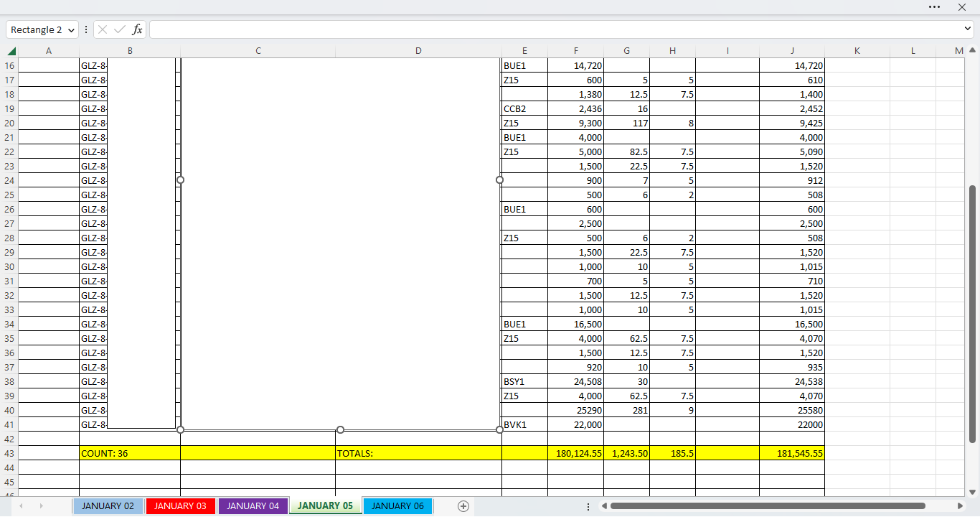The height and width of the screenshot is (517, 980).
Task: Open the JANUARY 04 sheet tab
Action: (x=253, y=506)
